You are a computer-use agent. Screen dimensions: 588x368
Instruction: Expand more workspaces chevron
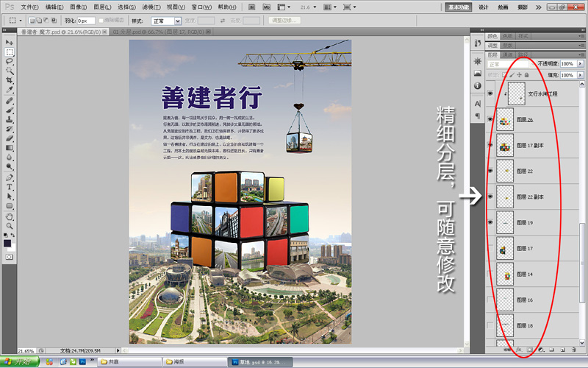(539, 7)
